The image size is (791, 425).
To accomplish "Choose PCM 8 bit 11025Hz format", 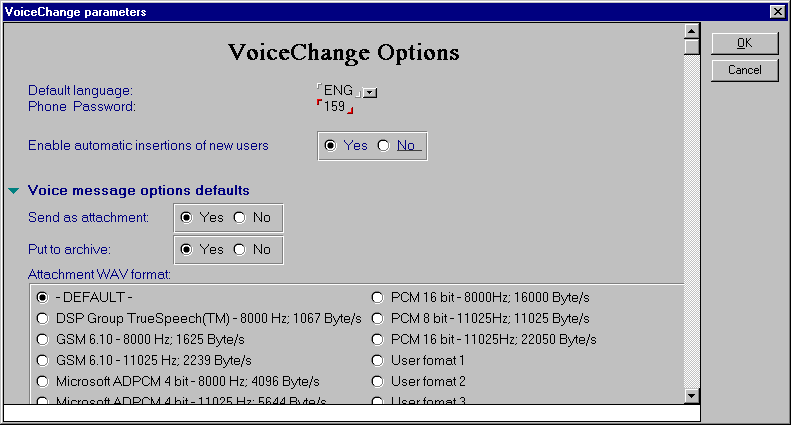I will click(377, 318).
